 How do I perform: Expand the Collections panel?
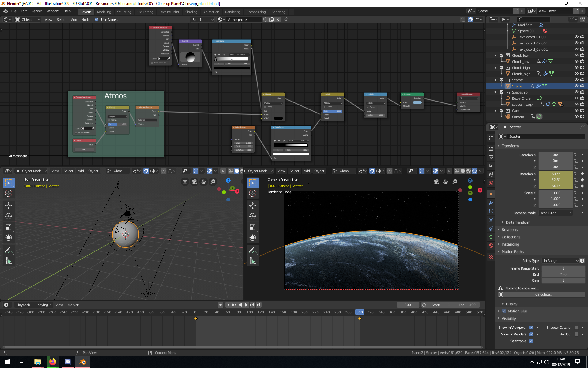tap(511, 237)
